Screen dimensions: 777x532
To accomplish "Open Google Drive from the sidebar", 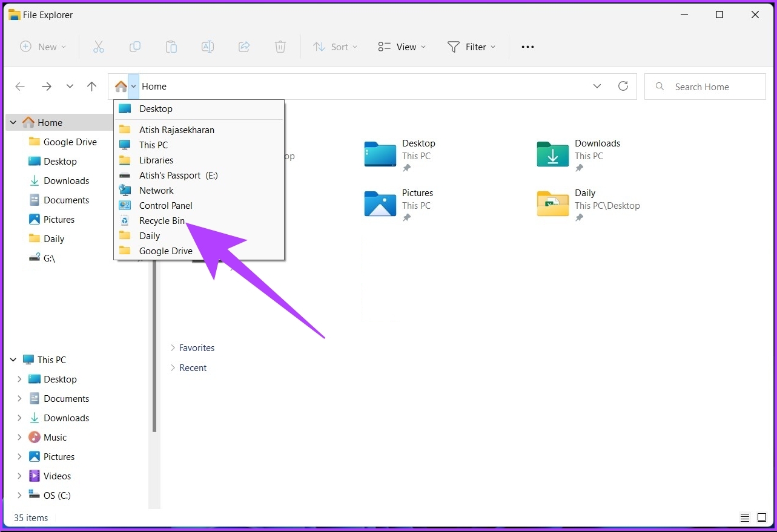I will pyautogui.click(x=68, y=142).
